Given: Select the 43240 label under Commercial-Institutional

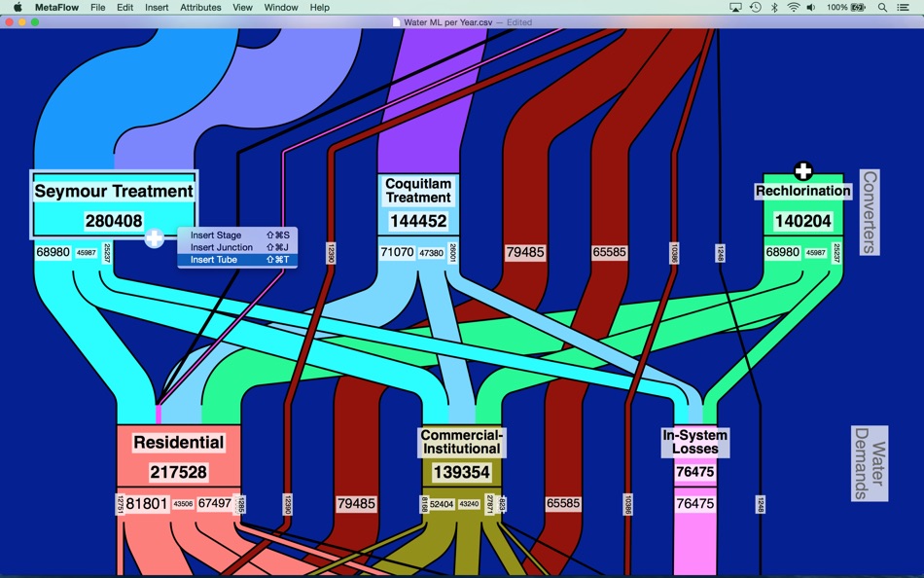Looking at the screenshot, I should (x=469, y=504).
